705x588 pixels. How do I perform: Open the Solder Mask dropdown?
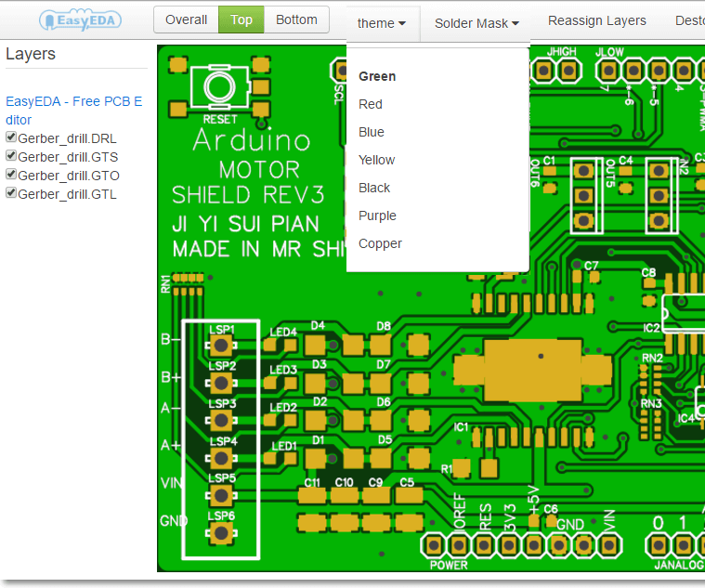[x=477, y=23]
